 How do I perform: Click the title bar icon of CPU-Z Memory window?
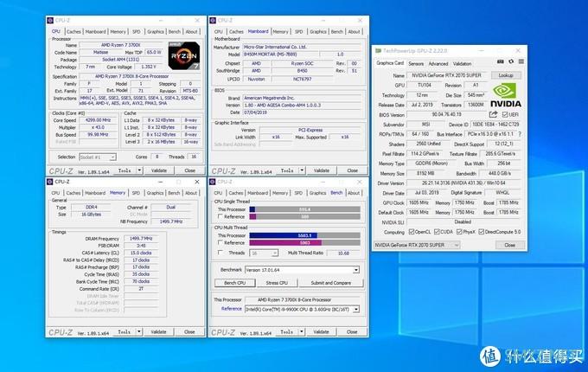click(x=50, y=182)
